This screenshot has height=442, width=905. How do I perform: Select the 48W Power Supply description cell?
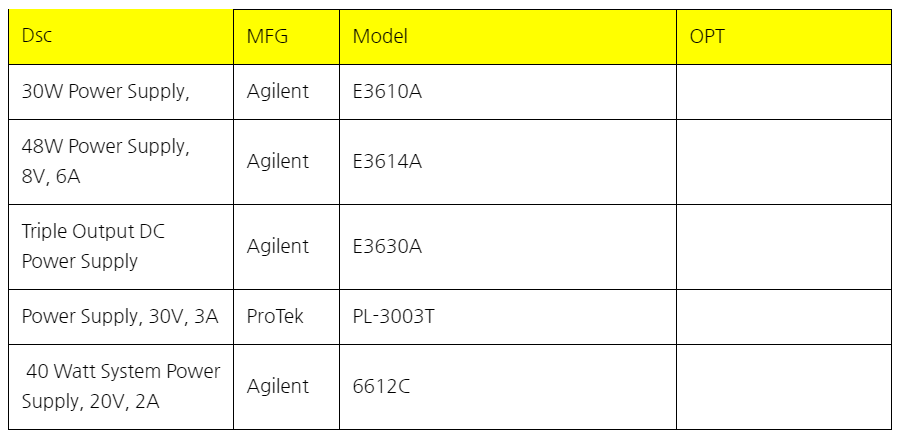pyautogui.click(x=105, y=161)
